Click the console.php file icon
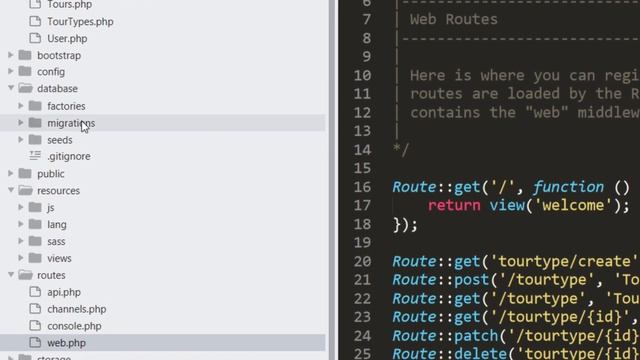Viewport: 640px width, 360px height. pyautogui.click(x=35, y=326)
